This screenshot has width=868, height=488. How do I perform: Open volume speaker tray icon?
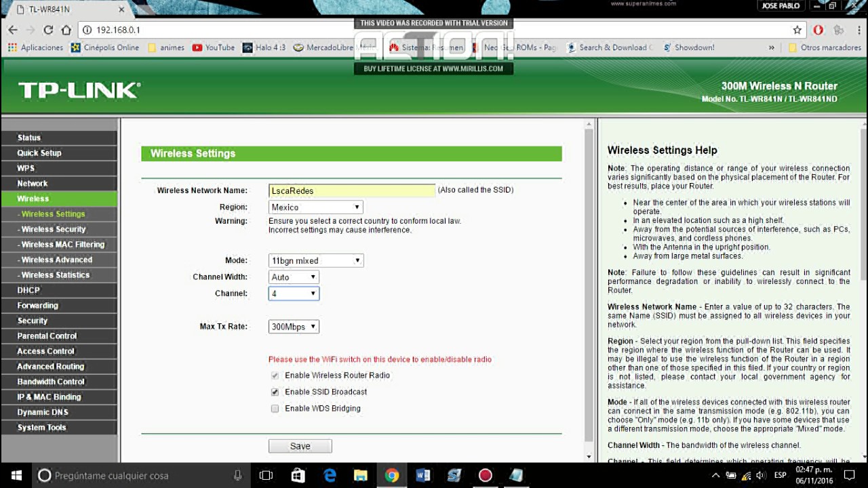(761, 475)
